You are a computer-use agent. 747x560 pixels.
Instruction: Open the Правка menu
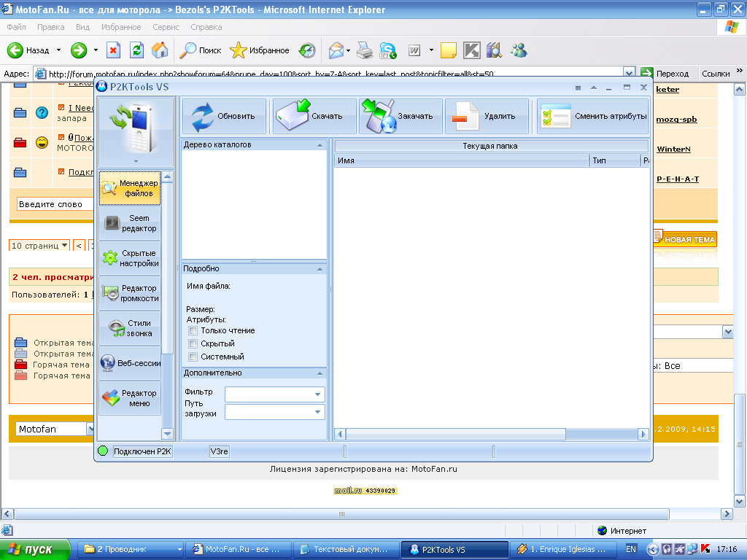(50, 27)
